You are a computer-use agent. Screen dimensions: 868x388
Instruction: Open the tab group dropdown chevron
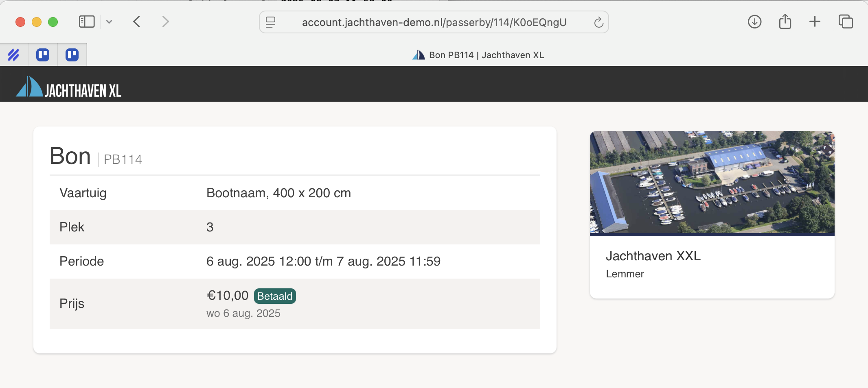(x=109, y=22)
